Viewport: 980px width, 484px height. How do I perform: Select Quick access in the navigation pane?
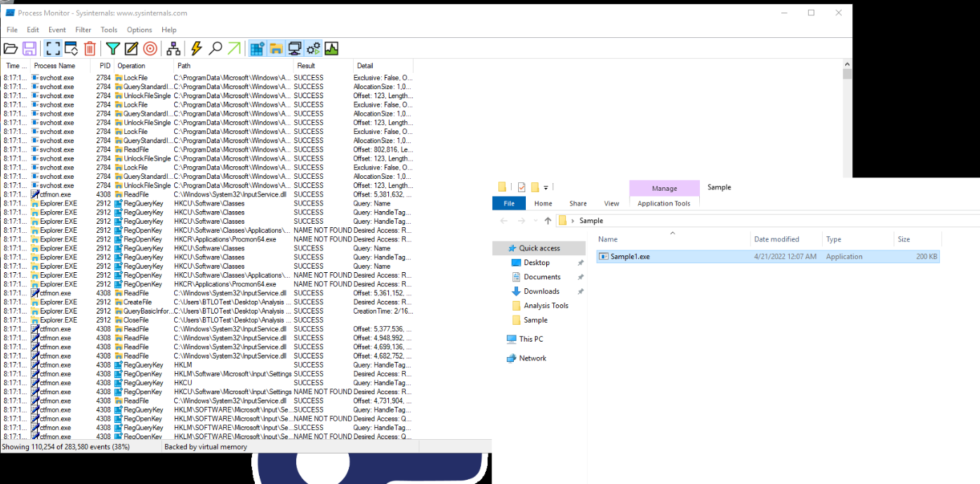[539, 248]
